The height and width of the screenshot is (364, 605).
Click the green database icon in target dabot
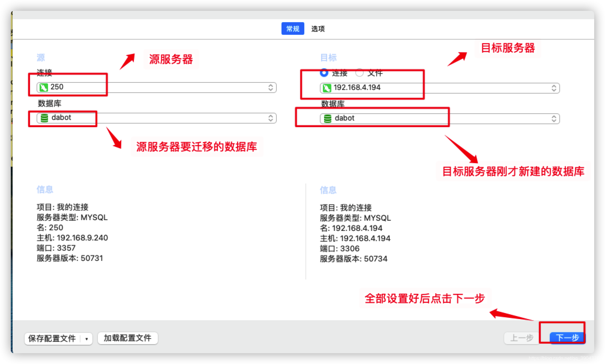[x=327, y=118]
